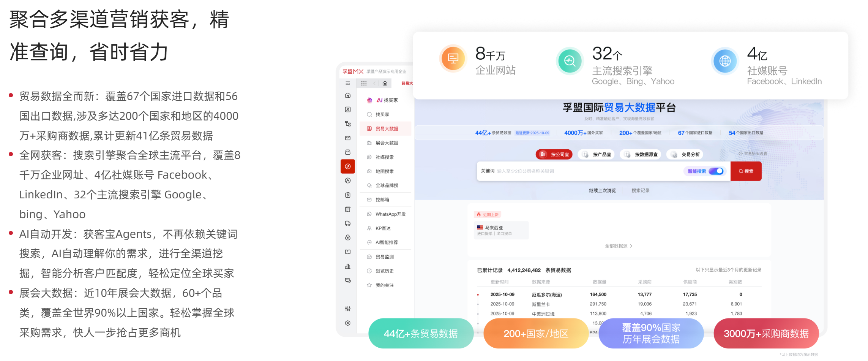The width and height of the screenshot is (868, 361).
Task: Expand 全部数据源 with its chevron
Action: coord(619,246)
